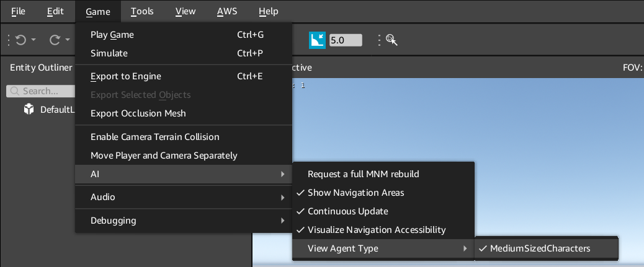
Task: Open the Help menu
Action: [x=269, y=11]
